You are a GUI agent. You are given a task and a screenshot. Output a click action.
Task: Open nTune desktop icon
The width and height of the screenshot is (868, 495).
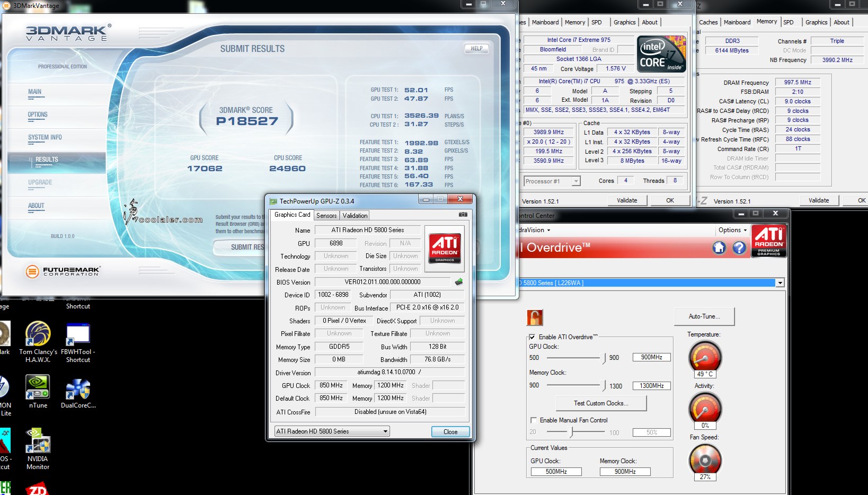click(38, 392)
